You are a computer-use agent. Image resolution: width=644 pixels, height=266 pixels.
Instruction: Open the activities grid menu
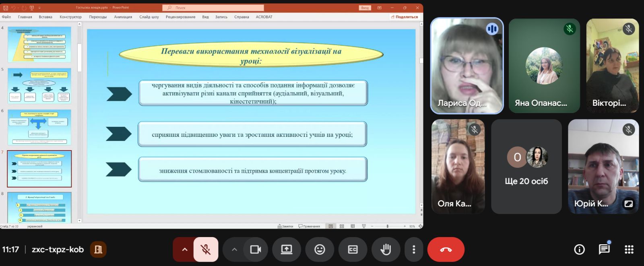pyautogui.click(x=629, y=250)
